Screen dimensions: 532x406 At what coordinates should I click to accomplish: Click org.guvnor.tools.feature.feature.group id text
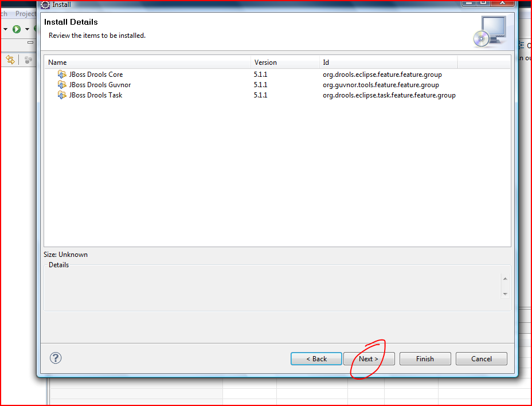click(x=381, y=85)
